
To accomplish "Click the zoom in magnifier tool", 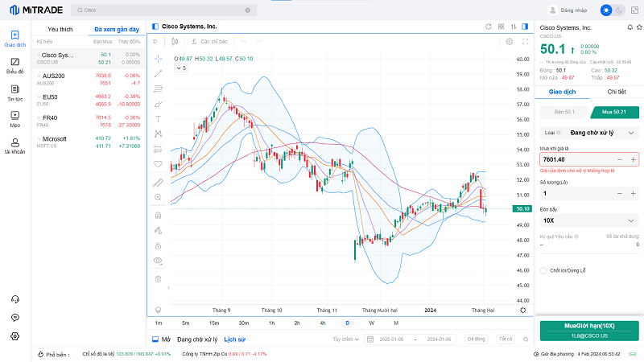I will 158,197.
